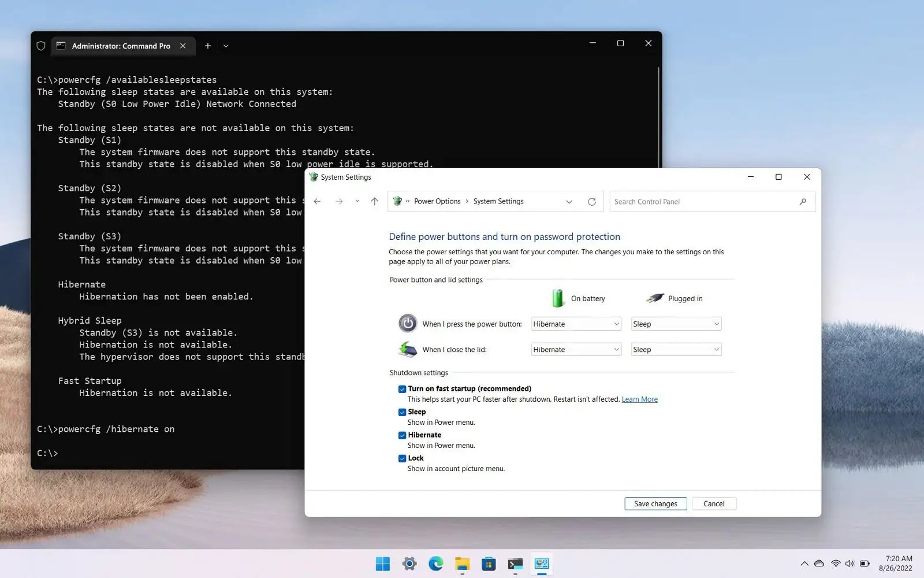Open the network Wi-Fi icon in the taskbar
Image resolution: width=924 pixels, height=578 pixels.
click(x=835, y=564)
